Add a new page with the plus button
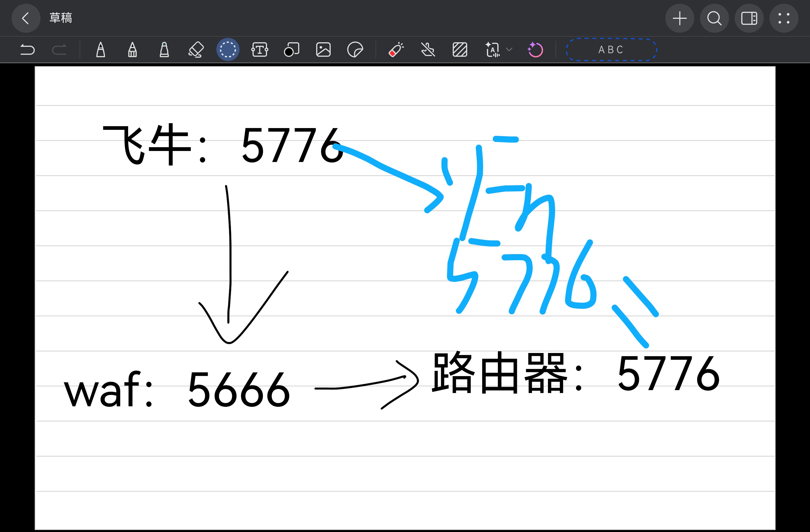Screen dimensions: 810x532 680,18
